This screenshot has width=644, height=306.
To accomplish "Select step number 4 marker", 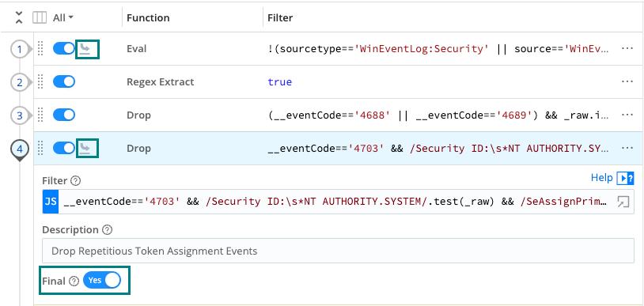I will point(19,149).
